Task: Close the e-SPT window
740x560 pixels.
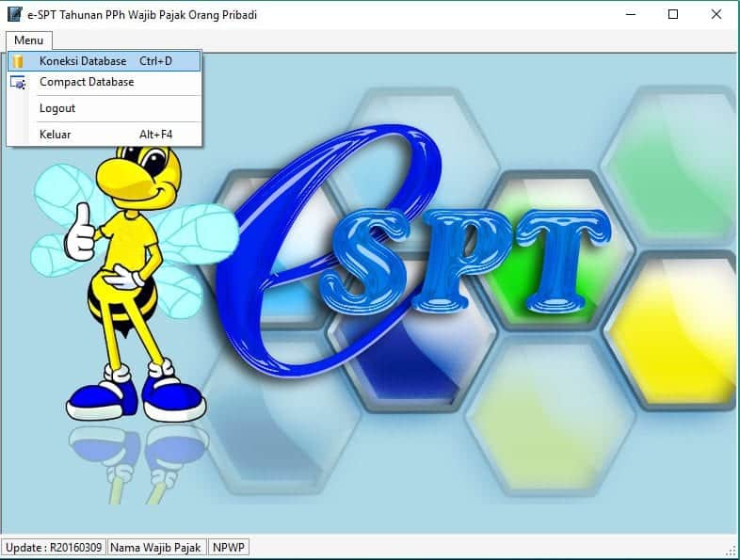Action: (716, 15)
